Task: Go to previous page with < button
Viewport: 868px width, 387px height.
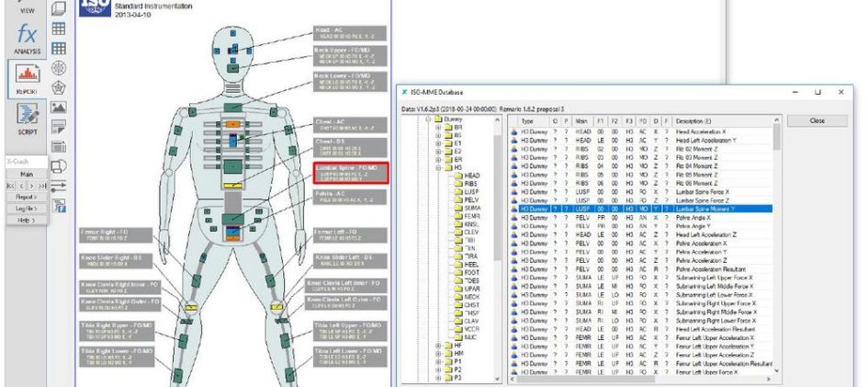Action: click(x=21, y=186)
